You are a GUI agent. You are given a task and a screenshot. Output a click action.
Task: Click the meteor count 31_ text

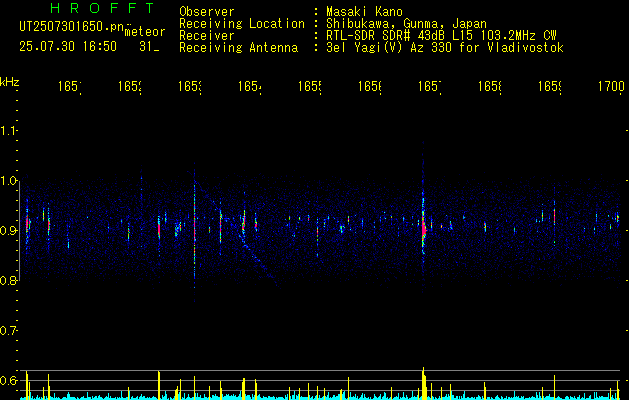point(149,47)
